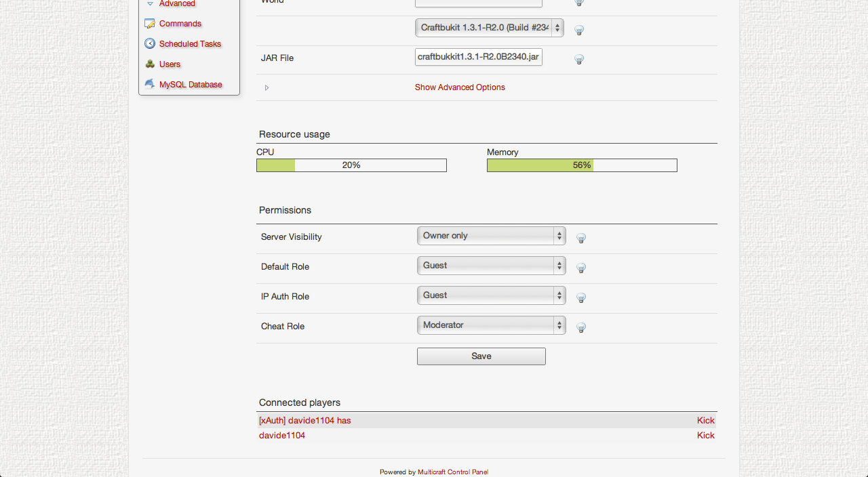
Task: Click hint bulb next to Craftbukkit dropdown
Action: click(579, 30)
